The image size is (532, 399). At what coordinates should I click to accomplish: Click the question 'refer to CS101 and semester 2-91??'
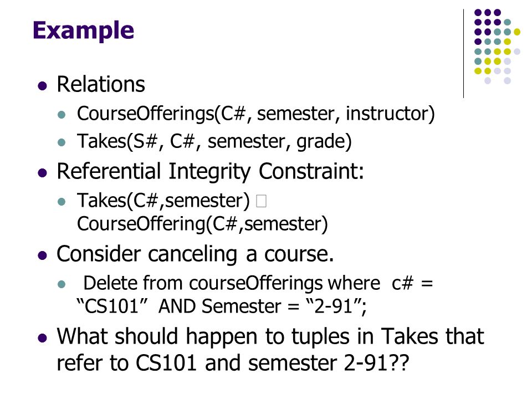pyautogui.click(x=233, y=364)
